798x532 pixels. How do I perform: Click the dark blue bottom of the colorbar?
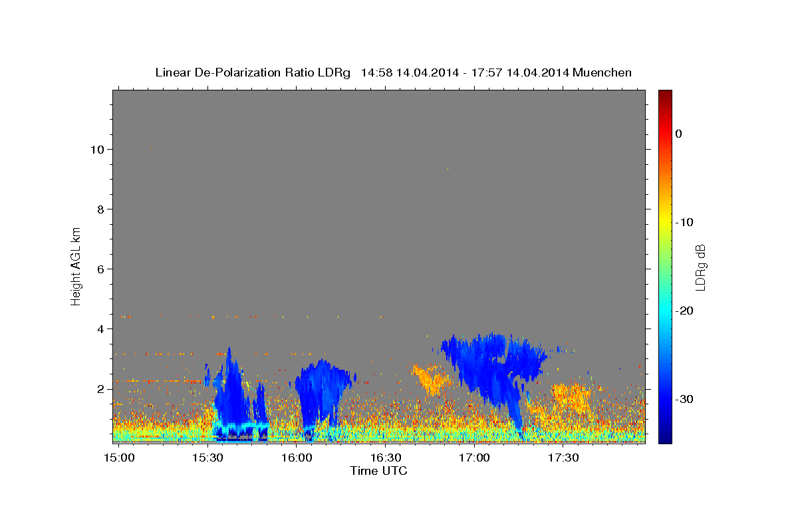click(x=665, y=438)
